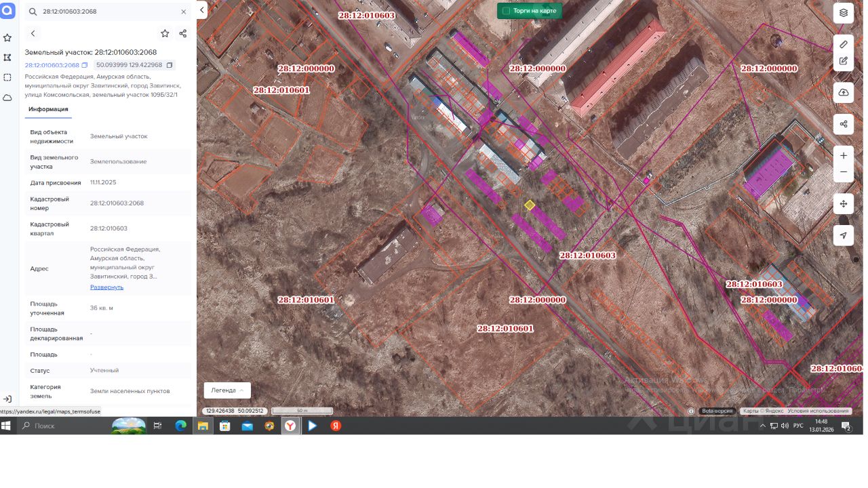Click the value Земли населенных пунктов
The image size is (868, 488).
(130, 391)
